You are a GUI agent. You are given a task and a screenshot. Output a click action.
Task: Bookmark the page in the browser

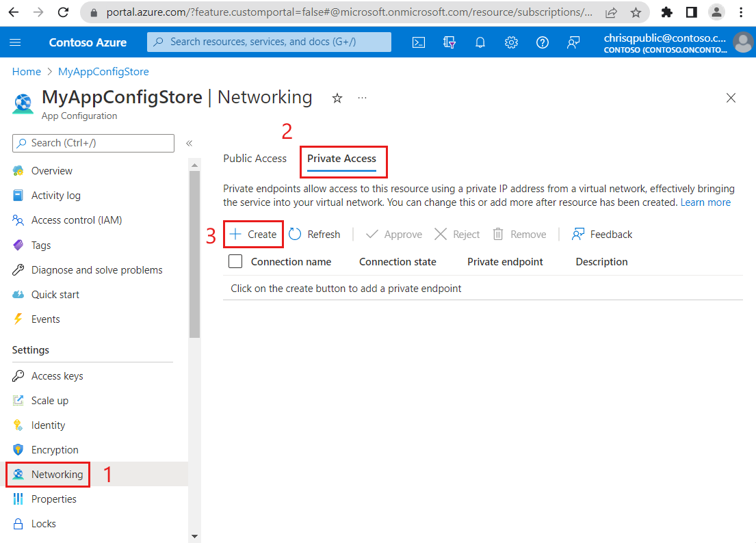635,12
